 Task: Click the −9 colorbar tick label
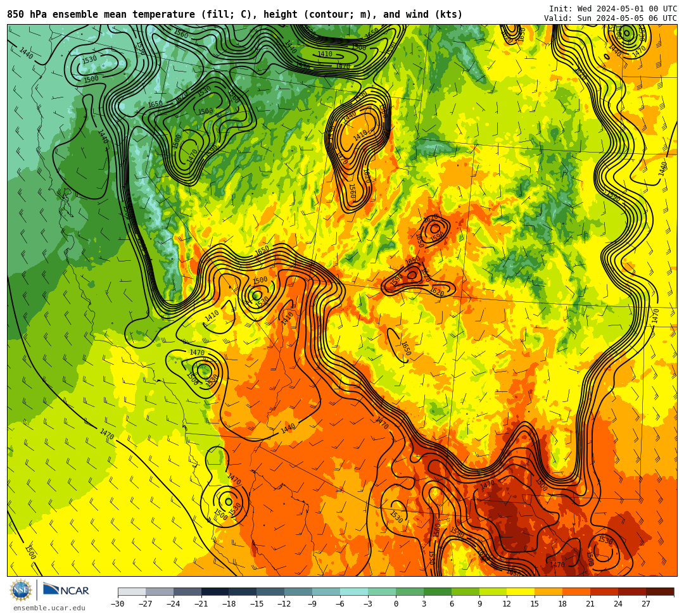coord(312,604)
